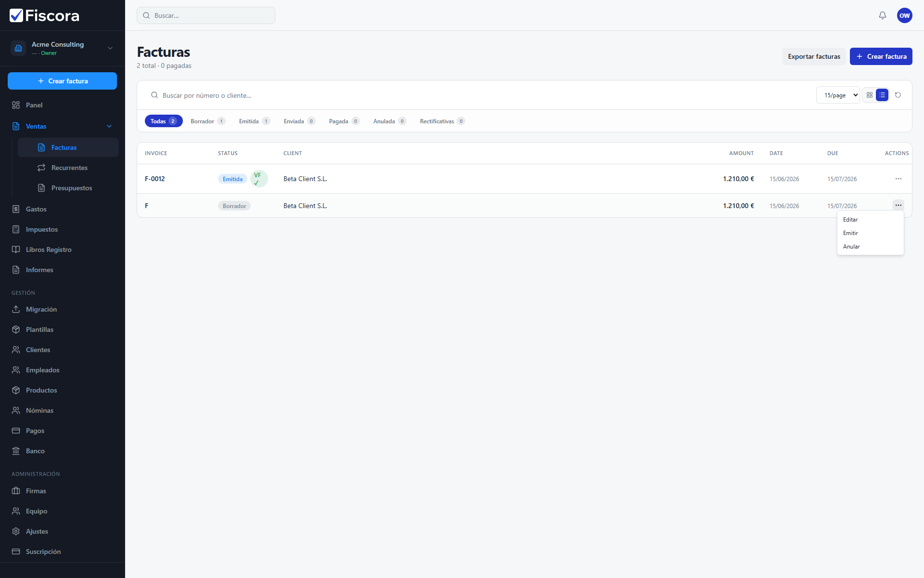Viewport: 924px width, 578px height.
Task: Switch to list view layout
Action: (x=882, y=95)
